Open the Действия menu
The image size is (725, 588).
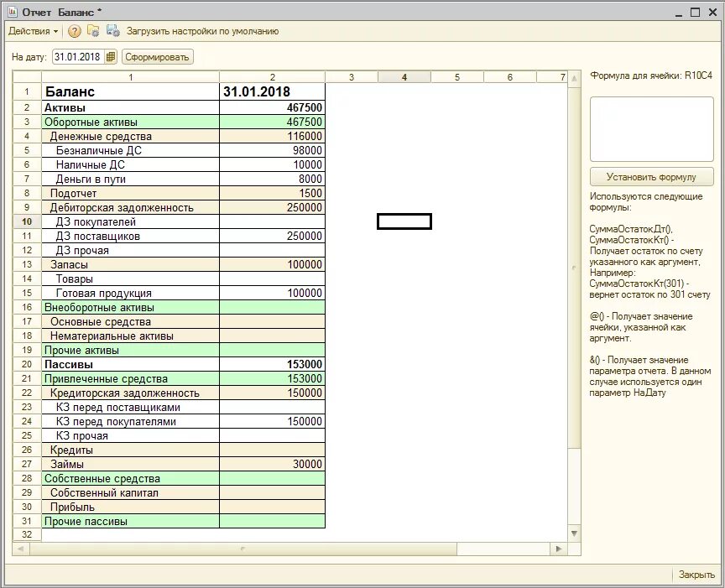pyautogui.click(x=34, y=31)
